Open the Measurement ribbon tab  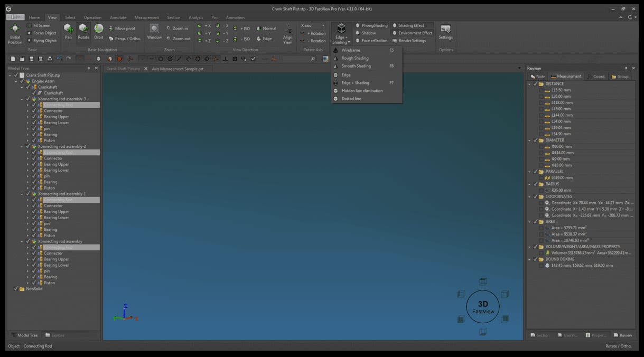146,17
